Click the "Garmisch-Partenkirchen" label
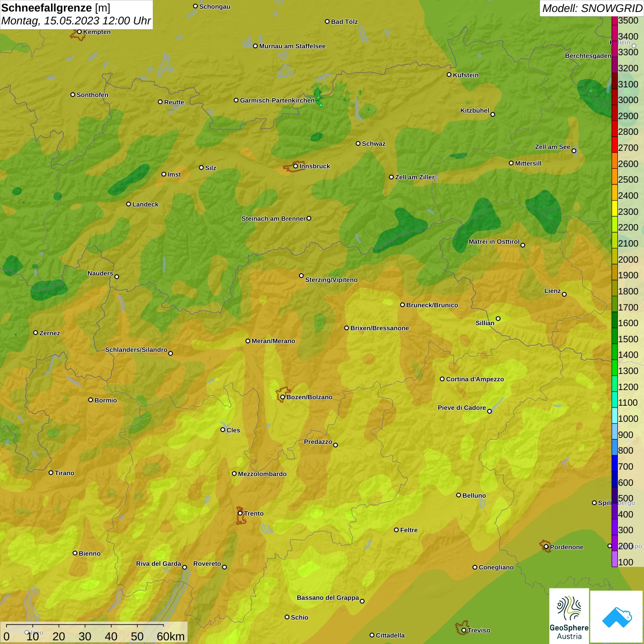This screenshot has height=644, width=644. point(277,100)
